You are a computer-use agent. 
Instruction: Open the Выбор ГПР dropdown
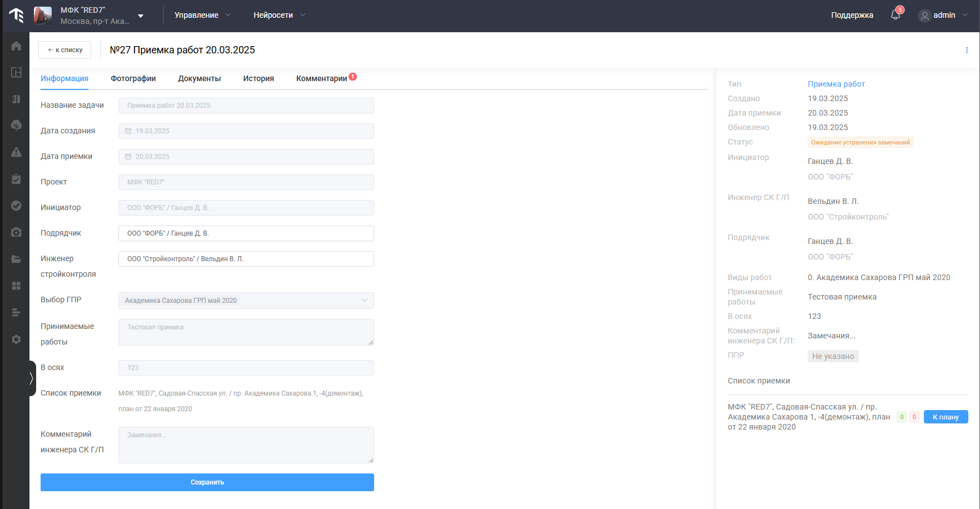coord(246,301)
